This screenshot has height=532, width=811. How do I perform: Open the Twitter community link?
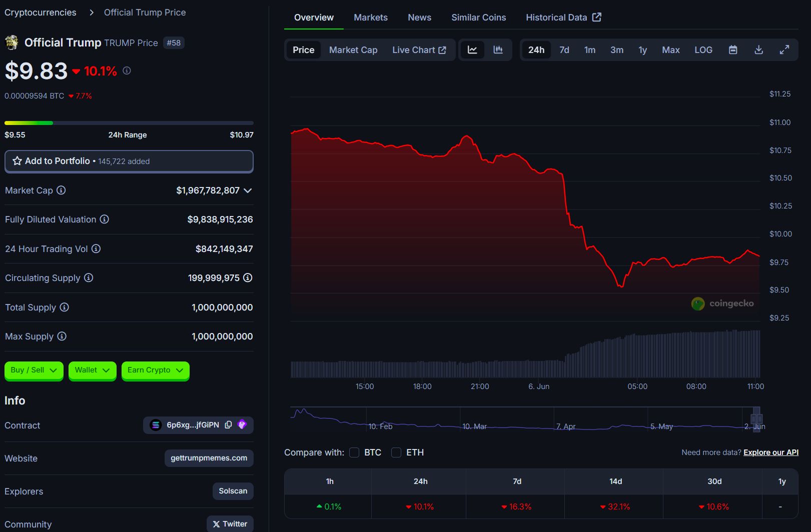(x=230, y=524)
